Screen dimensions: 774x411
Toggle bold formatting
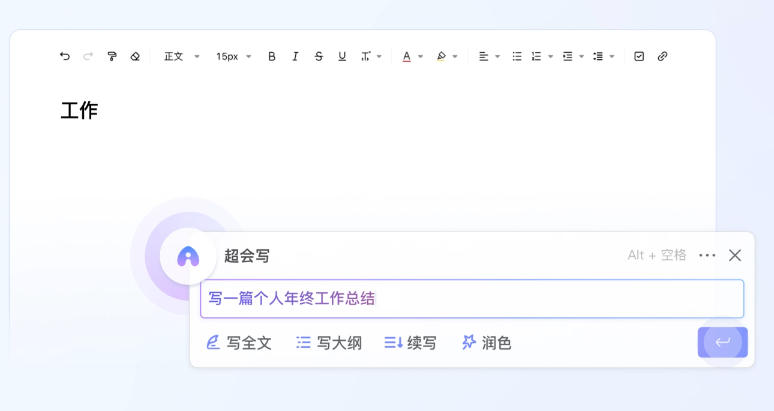coord(271,56)
